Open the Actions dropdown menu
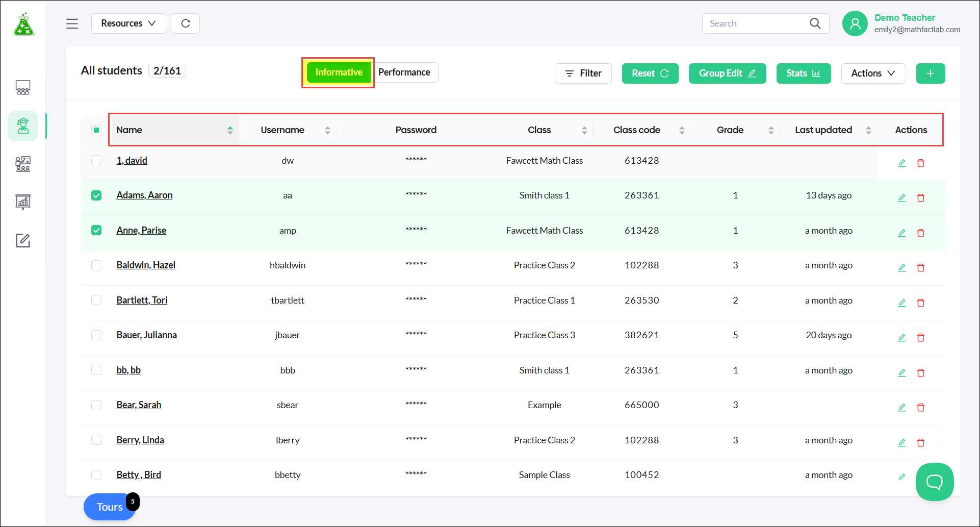 click(873, 73)
